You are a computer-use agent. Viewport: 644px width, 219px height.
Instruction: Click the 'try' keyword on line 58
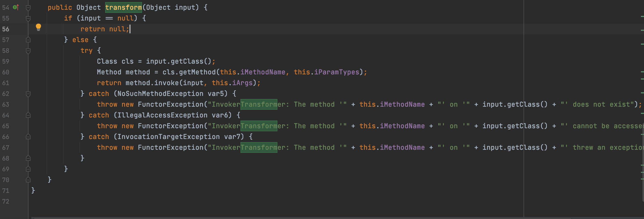pos(86,51)
